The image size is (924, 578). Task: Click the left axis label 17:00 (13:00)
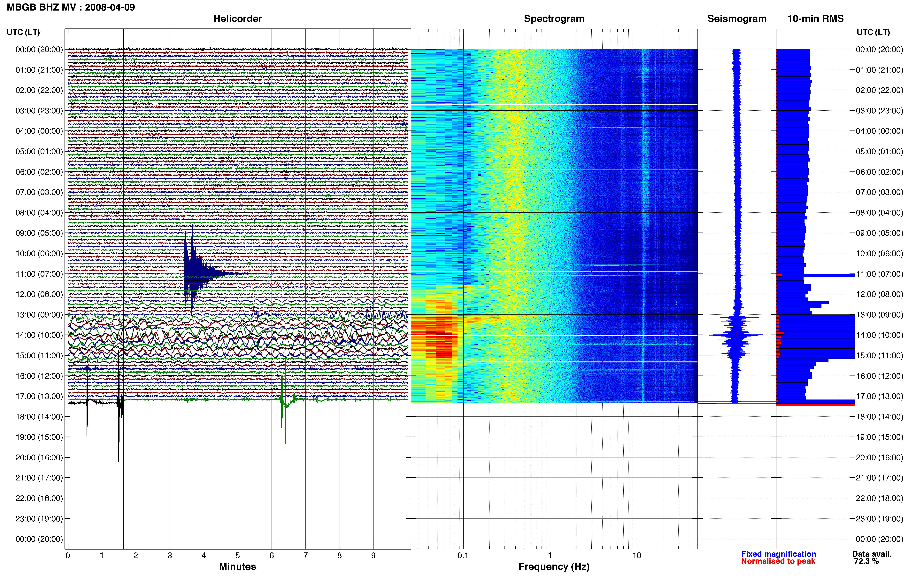(39, 396)
